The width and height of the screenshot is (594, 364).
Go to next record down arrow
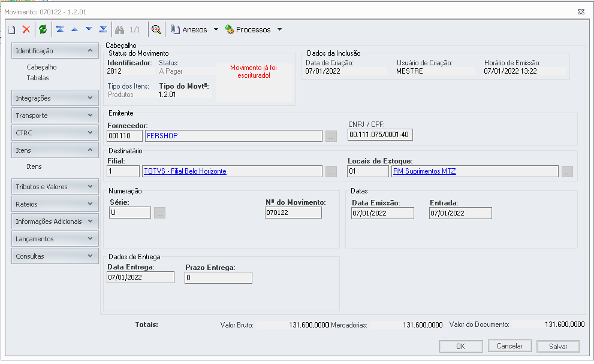(89, 29)
